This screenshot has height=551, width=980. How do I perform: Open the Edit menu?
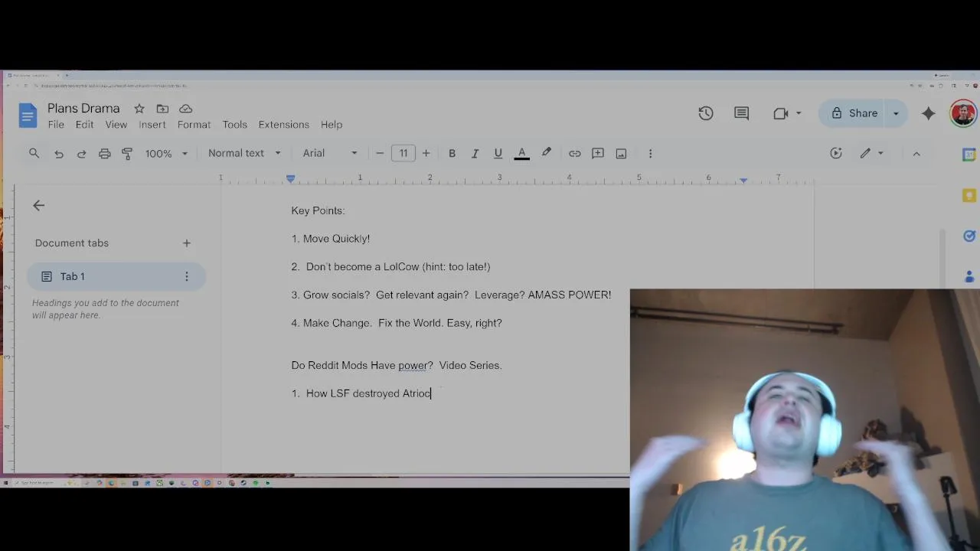(x=84, y=125)
